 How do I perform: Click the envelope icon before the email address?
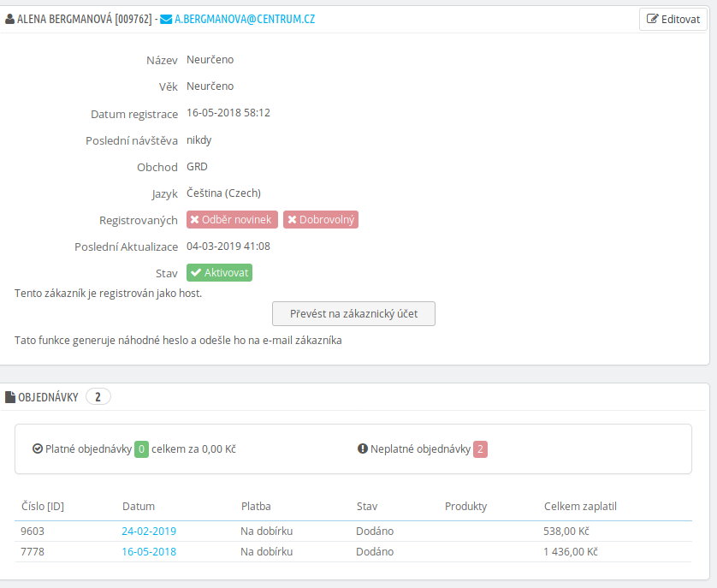click(x=166, y=18)
